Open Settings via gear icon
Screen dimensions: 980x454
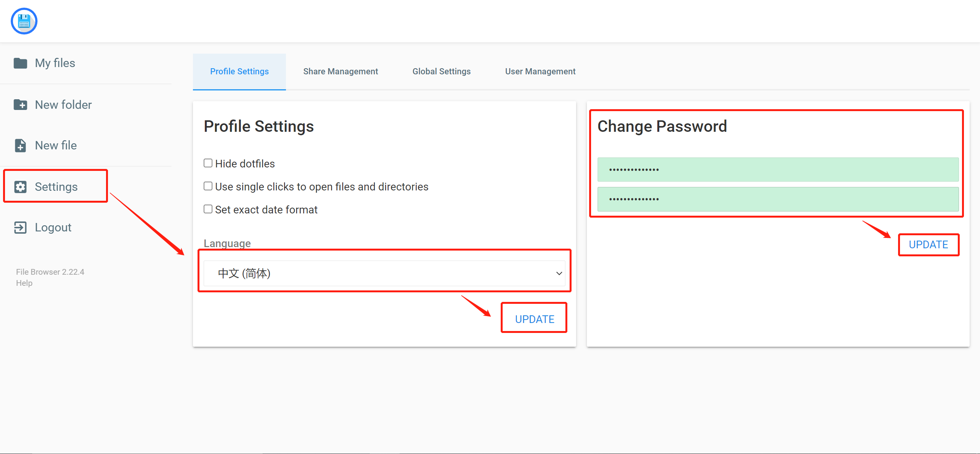(x=20, y=187)
